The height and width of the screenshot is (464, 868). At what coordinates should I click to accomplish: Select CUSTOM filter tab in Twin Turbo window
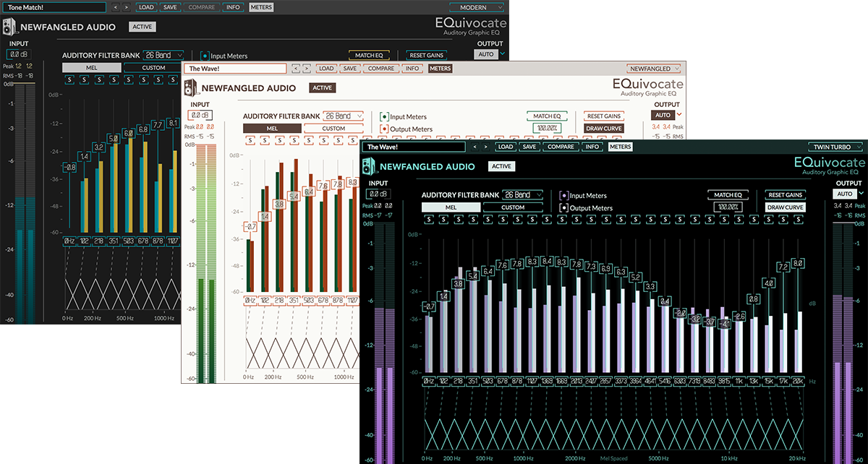[x=513, y=207]
